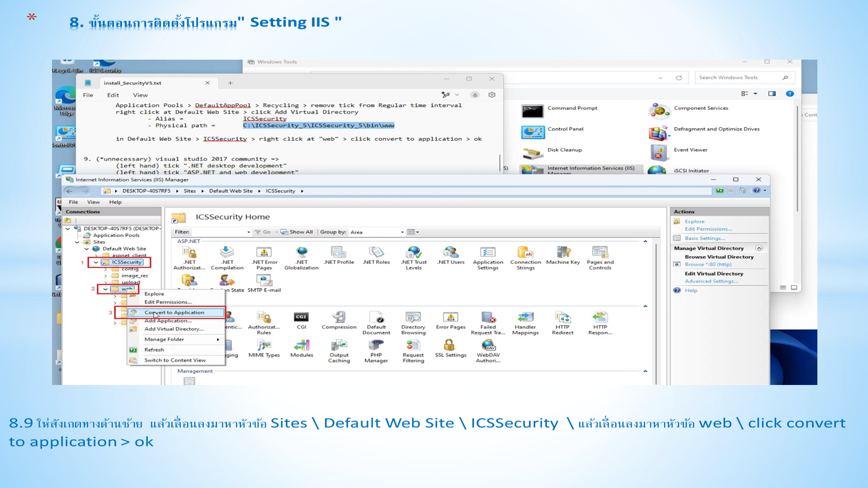Open HTTP Response Headers icon
Image resolution: width=868 pixels, height=488 pixels.
600,323
